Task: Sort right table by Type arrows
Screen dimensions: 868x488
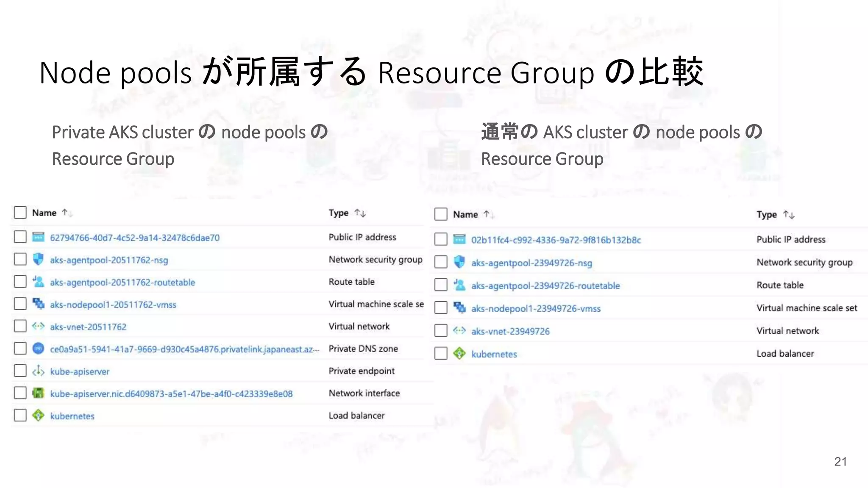Action: coord(789,215)
